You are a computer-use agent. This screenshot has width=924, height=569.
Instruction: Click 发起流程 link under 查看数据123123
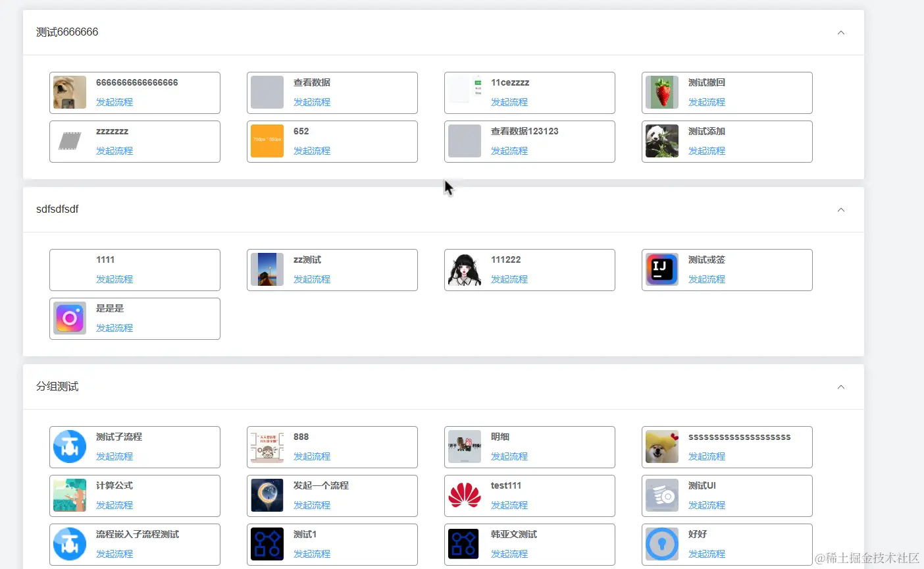509,151
